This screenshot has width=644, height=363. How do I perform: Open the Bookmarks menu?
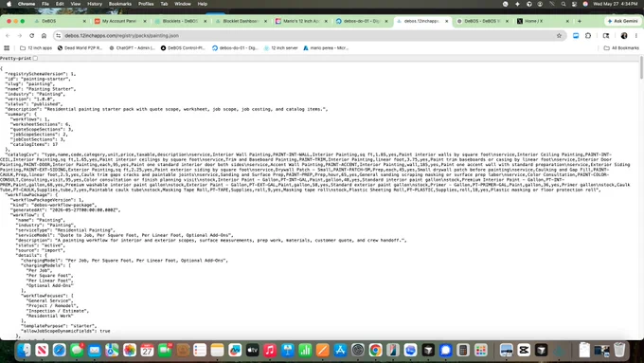point(120,4)
